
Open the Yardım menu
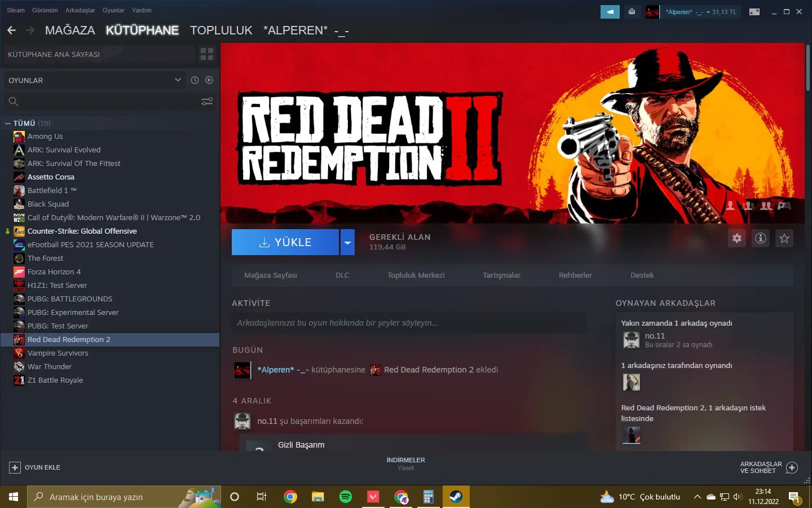[142, 10]
